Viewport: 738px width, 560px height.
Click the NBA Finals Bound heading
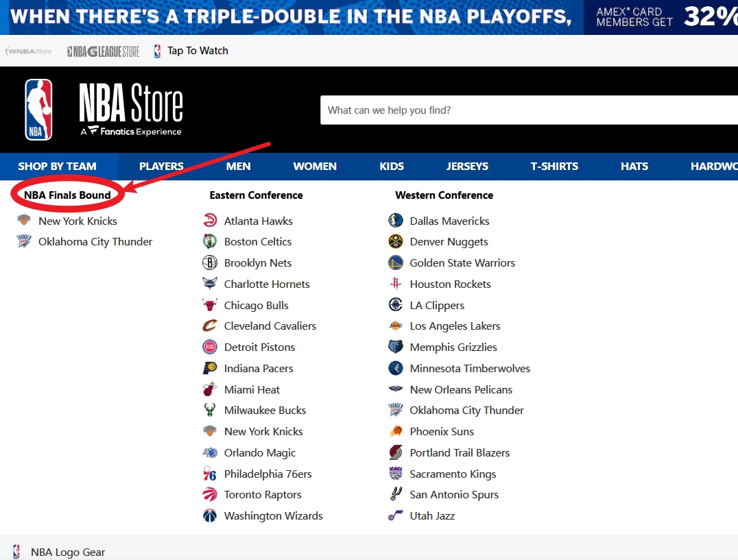click(x=67, y=195)
